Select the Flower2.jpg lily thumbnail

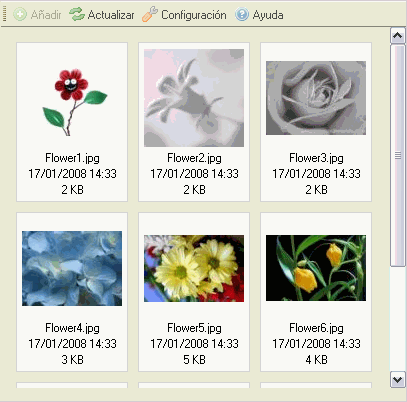pyautogui.click(x=194, y=98)
